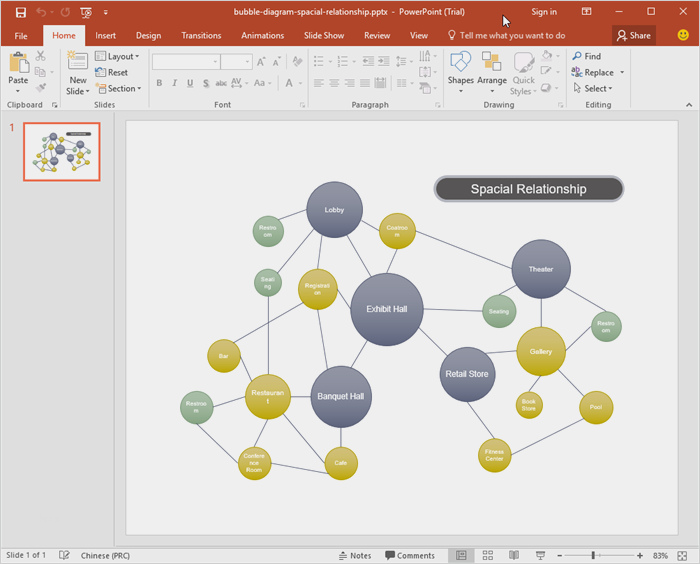
Task: Toggle Bold formatting
Action: (x=160, y=83)
